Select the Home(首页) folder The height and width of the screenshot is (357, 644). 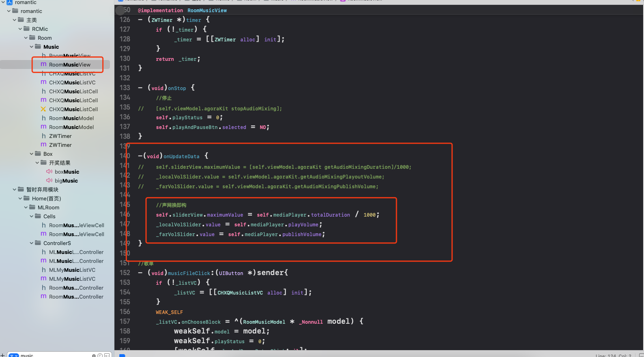46,198
